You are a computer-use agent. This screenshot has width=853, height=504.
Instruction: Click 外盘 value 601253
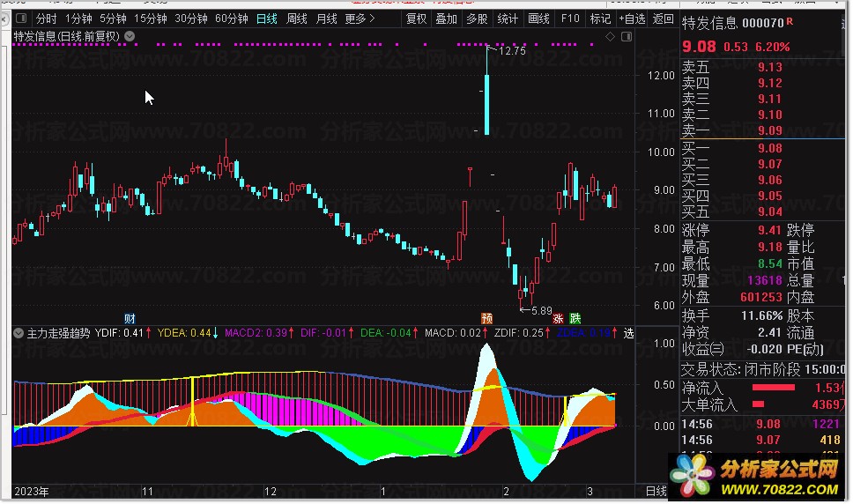coord(761,297)
